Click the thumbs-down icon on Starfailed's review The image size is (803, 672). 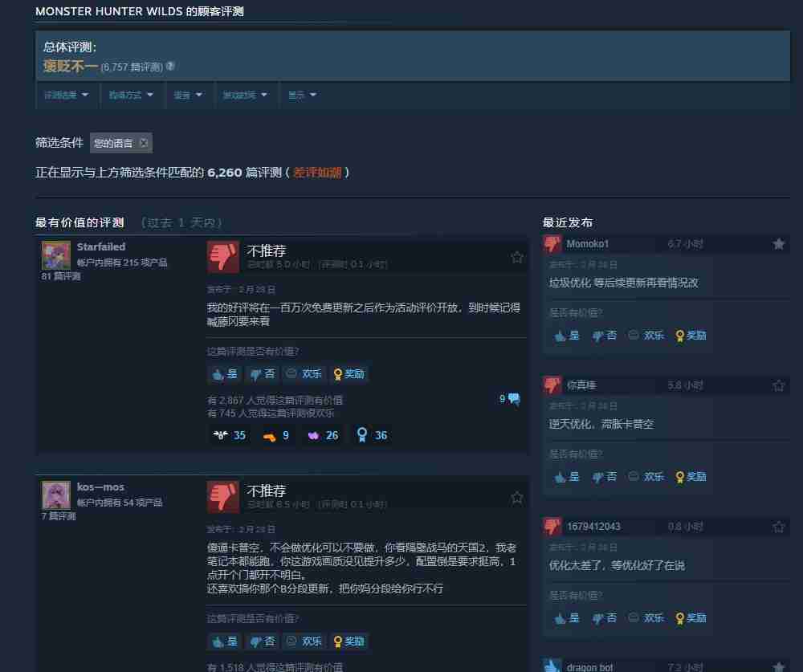[x=223, y=256]
